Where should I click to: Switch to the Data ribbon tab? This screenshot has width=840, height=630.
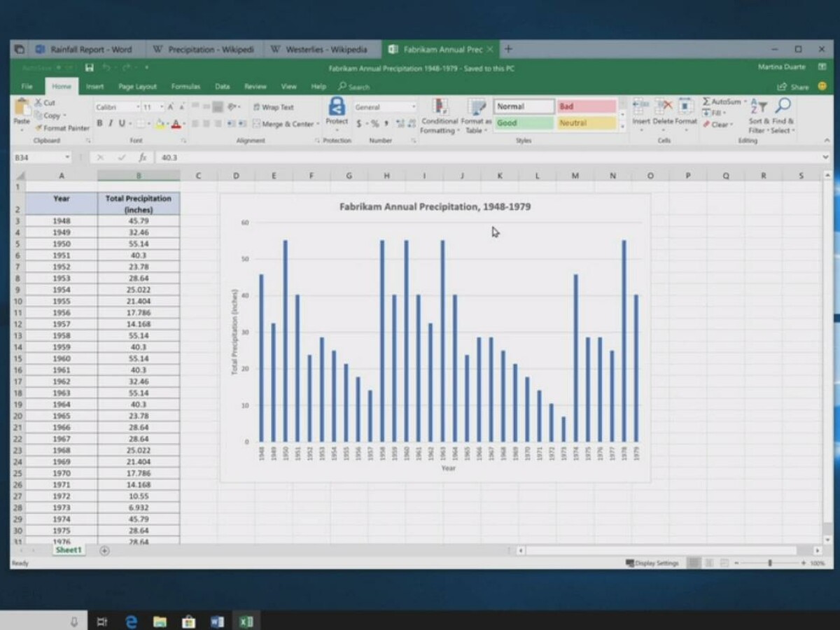click(223, 87)
